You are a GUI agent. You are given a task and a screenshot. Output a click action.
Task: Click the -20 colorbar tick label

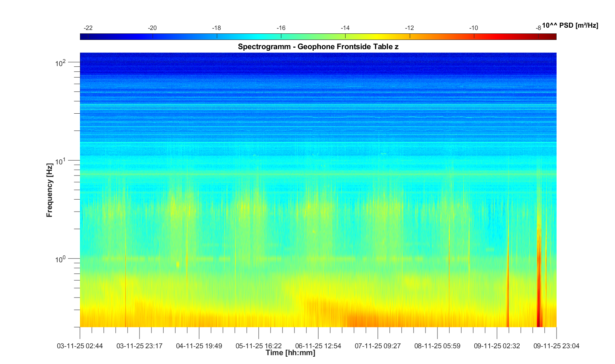tap(152, 28)
